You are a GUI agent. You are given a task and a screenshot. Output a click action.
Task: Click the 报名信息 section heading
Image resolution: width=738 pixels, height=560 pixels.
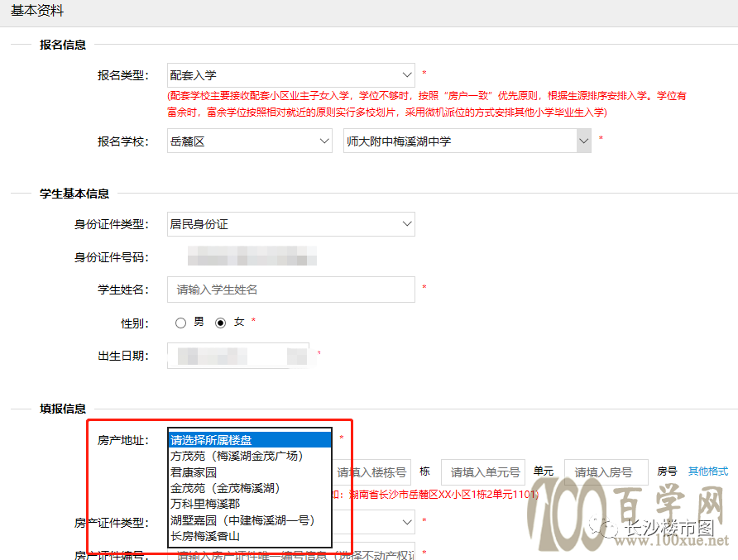coord(63,45)
